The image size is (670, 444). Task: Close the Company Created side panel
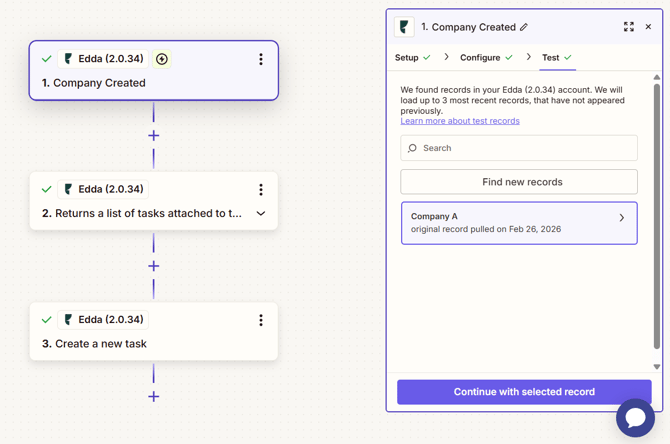[x=648, y=27]
